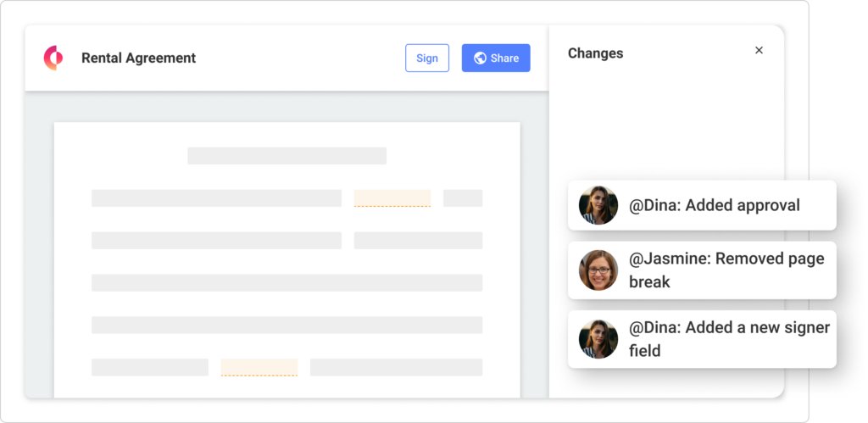Select '@Dina: Added a new signer field'
Viewport: 868px width, 423px height.
point(702,339)
